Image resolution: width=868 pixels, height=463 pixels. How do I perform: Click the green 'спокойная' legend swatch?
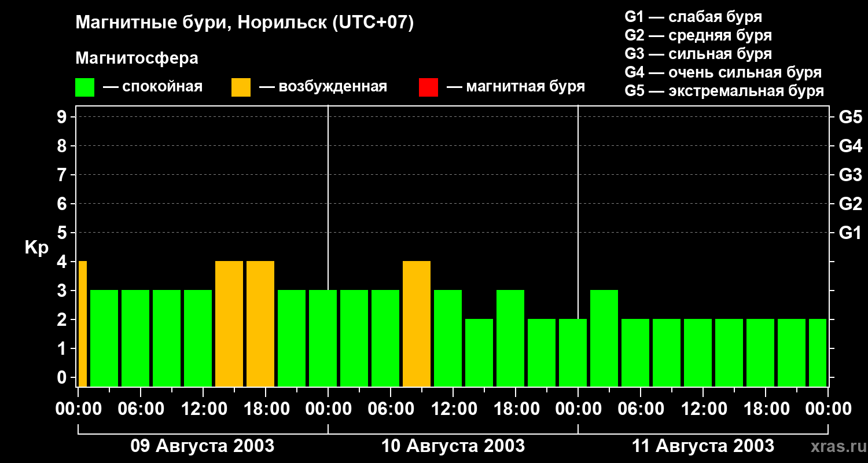(84, 87)
